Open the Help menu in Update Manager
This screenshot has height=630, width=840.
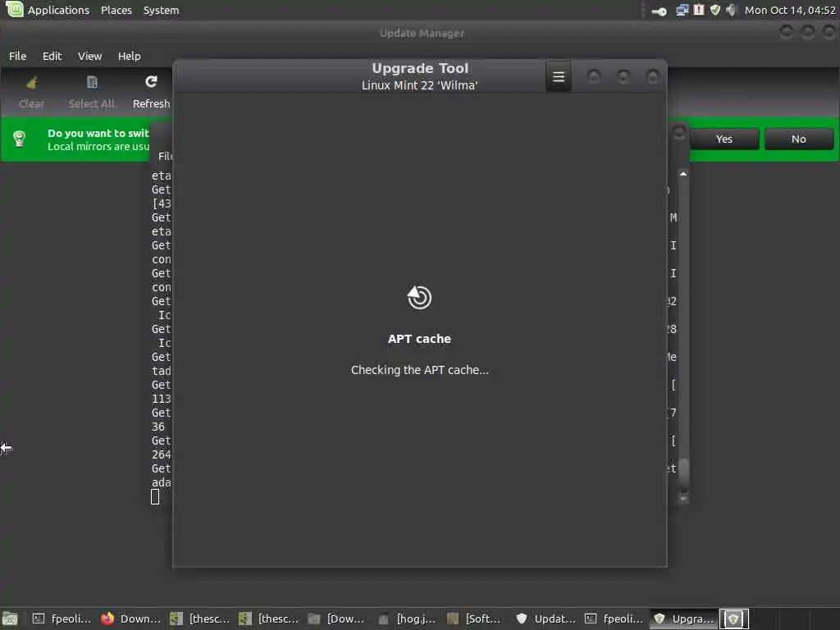(129, 56)
